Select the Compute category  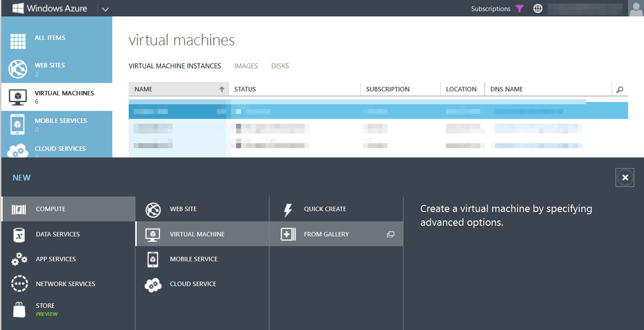pyautogui.click(x=68, y=209)
